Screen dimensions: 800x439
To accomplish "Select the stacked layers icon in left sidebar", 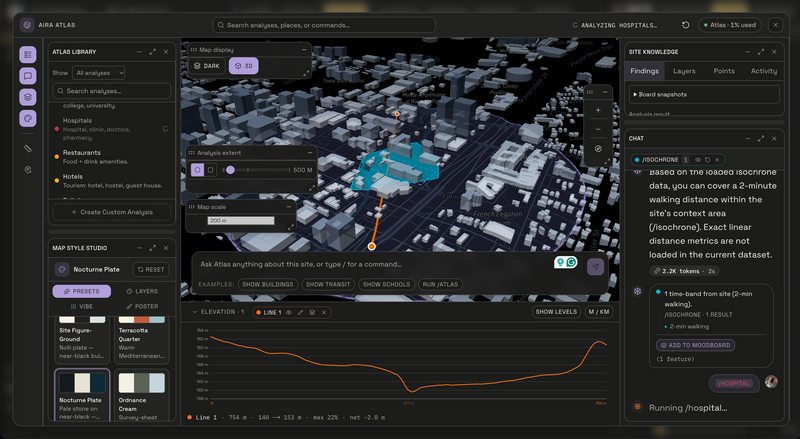I will (28, 97).
